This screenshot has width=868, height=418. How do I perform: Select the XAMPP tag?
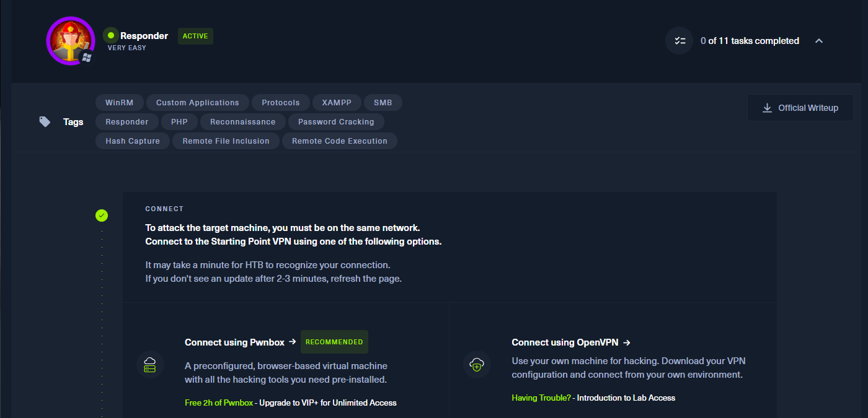click(337, 103)
